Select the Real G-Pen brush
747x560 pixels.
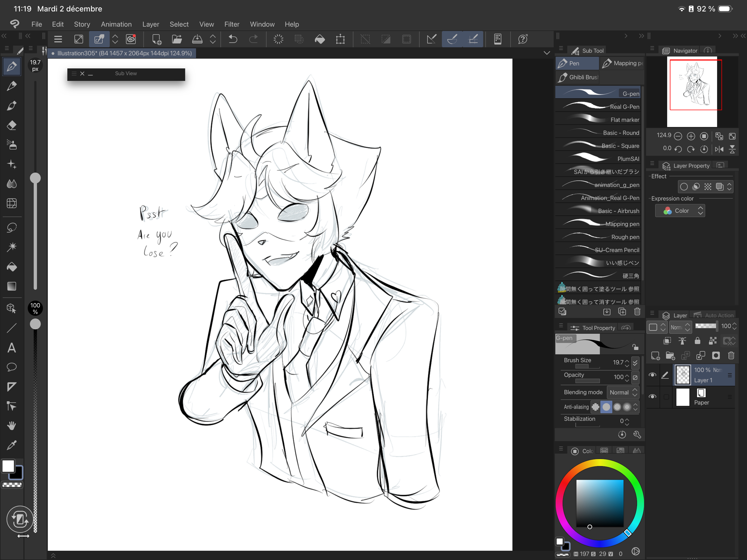point(598,107)
